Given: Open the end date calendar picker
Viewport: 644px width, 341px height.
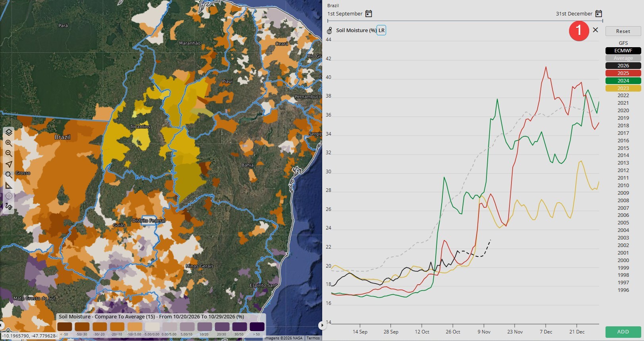Looking at the screenshot, I should (x=599, y=13).
